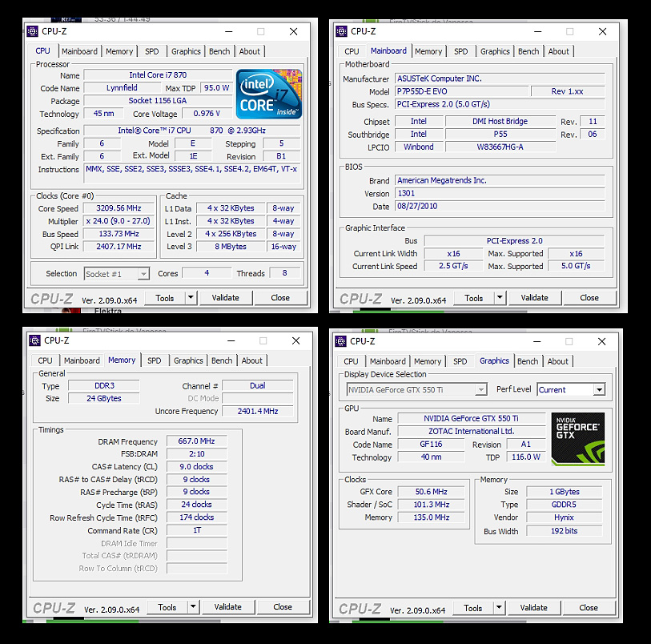Screen dimensions: 651x644
Task: Select CPU tab in the Memory window
Action: (46, 360)
